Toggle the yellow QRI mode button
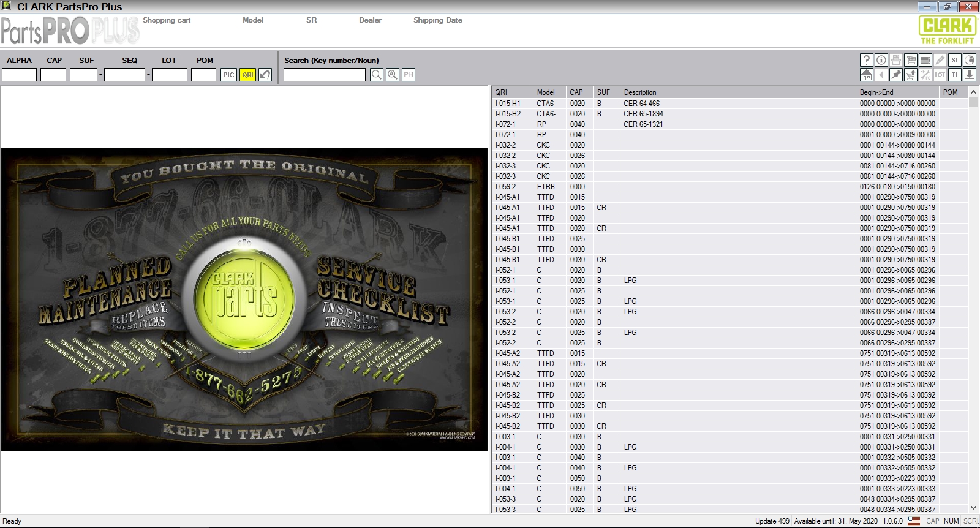 247,75
